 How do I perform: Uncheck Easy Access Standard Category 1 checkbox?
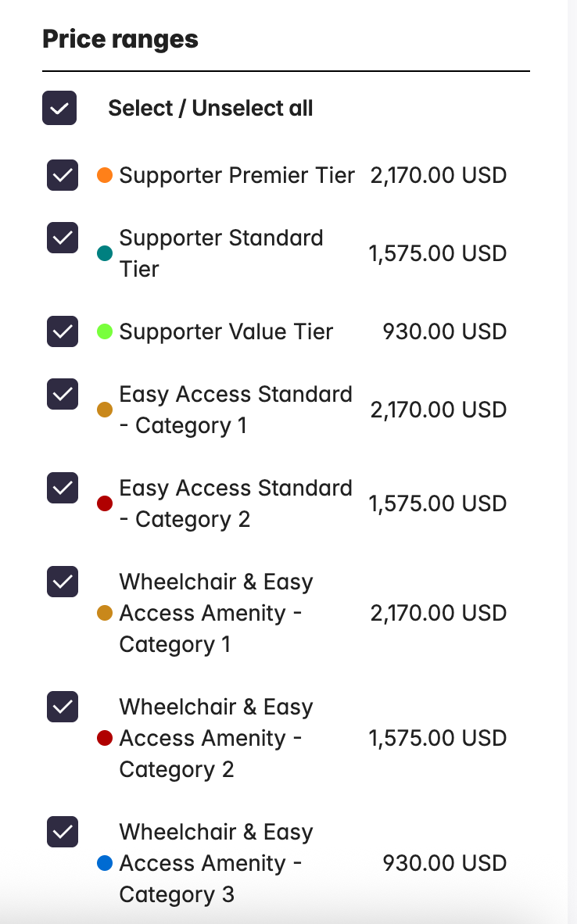click(x=63, y=394)
